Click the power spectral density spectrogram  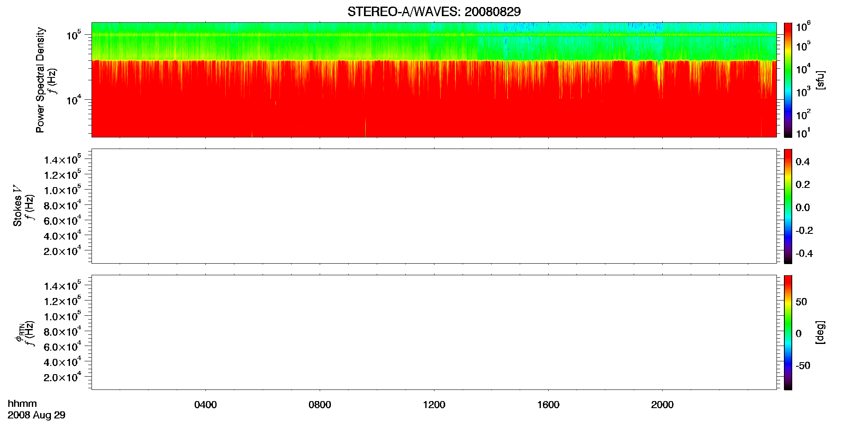(434, 80)
